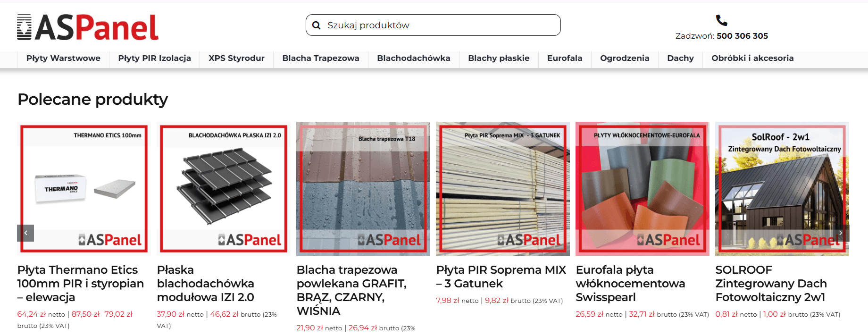Open the Płyty włóknocementowe Eurofala image

pyautogui.click(x=643, y=189)
